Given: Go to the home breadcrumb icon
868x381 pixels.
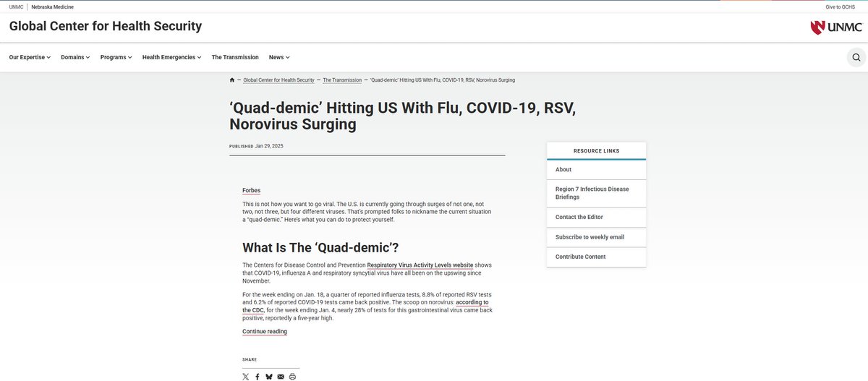Looking at the screenshot, I should (231, 80).
